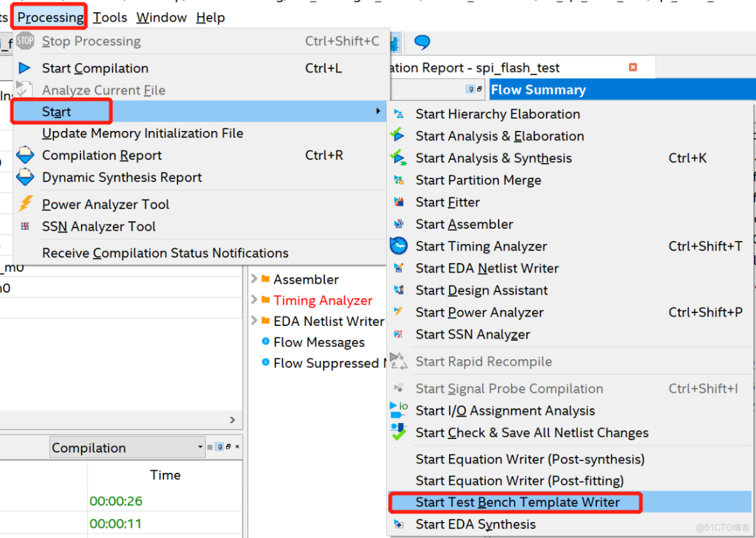Image resolution: width=756 pixels, height=538 pixels.
Task: Choose Start Analysis & Synthesis
Action: tap(570, 158)
